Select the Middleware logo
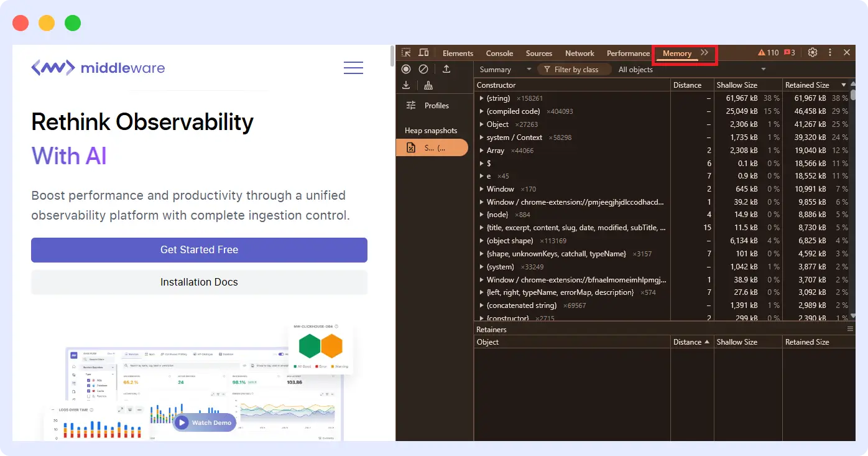The image size is (868, 456). [x=98, y=67]
